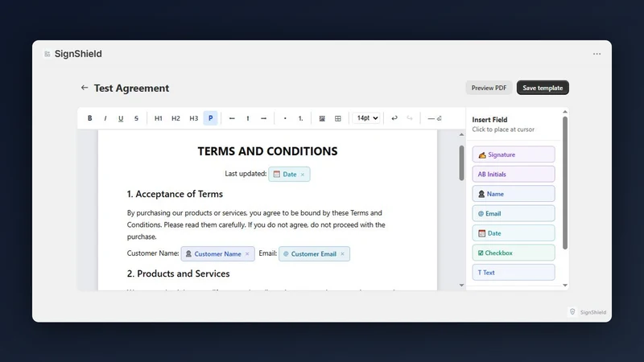Click the Test Agreement title
This screenshot has height=362, width=644.
tap(131, 88)
